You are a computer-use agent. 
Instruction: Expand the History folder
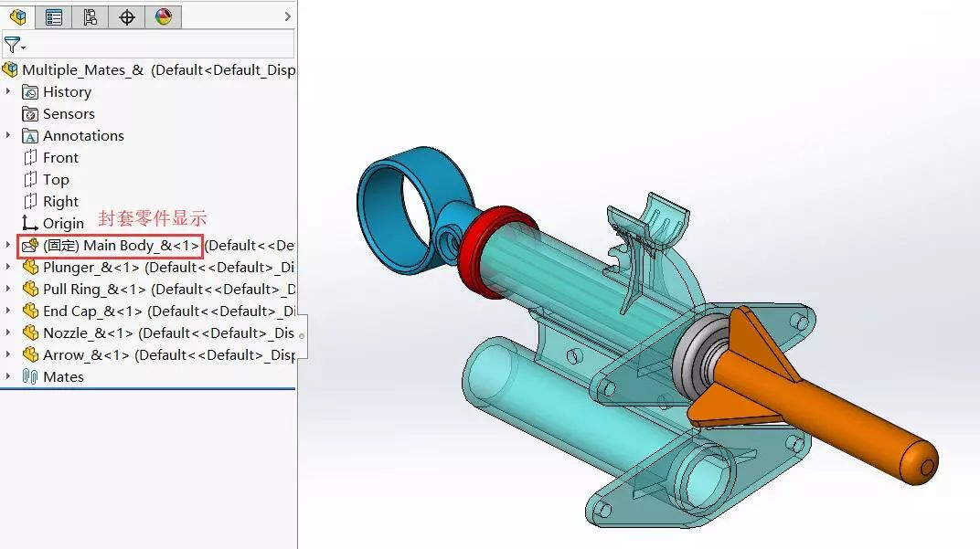(8, 91)
